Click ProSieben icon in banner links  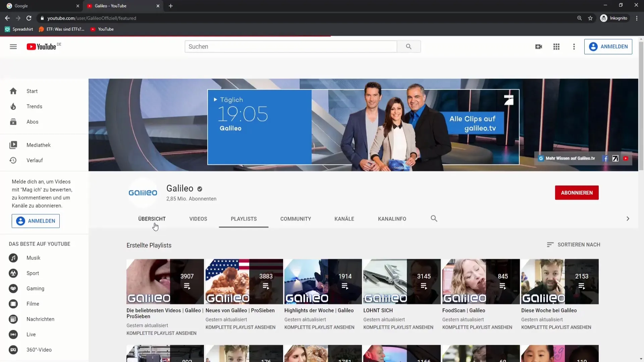(615, 159)
